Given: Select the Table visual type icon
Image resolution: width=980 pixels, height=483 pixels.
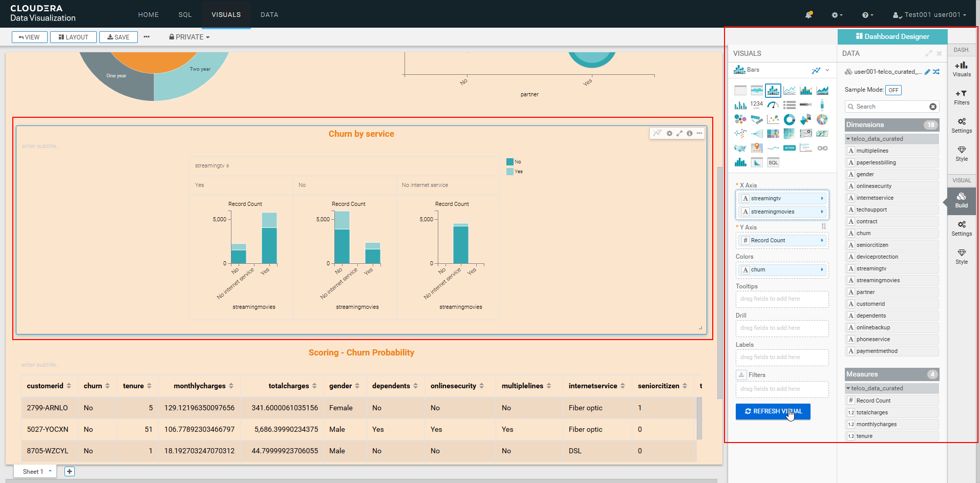Looking at the screenshot, I should pyautogui.click(x=740, y=91).
